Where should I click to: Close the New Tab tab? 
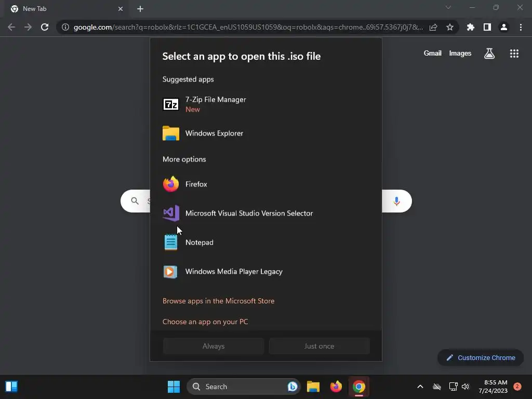[121, 9]
